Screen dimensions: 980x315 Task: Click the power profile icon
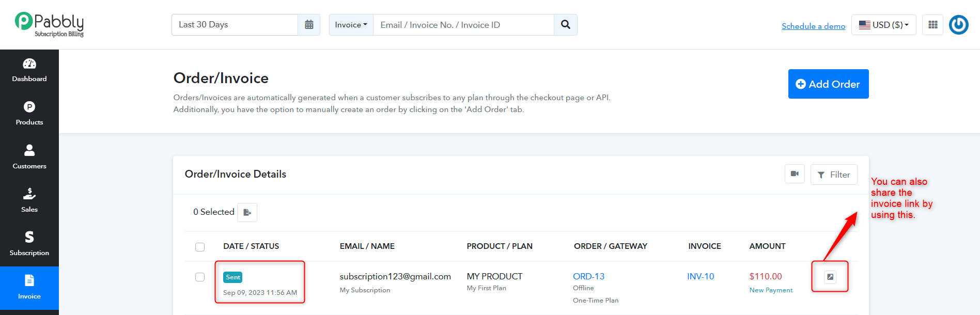(959, 25)
